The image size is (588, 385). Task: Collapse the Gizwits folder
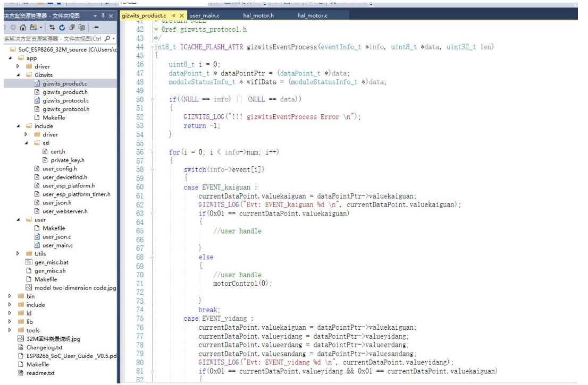(x=18, y=75)
